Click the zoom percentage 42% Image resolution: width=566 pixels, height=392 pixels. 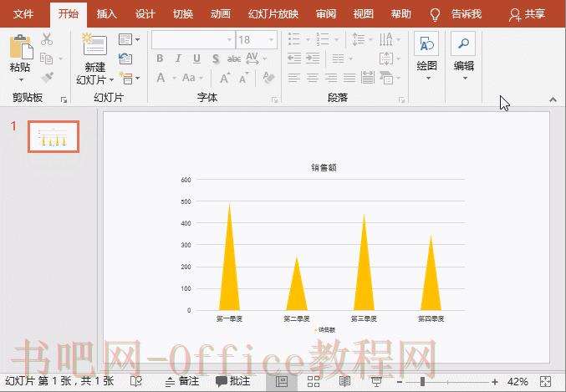point(518,381)
